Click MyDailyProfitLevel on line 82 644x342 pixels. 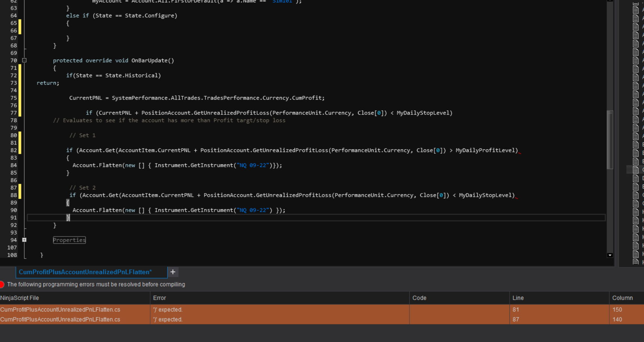point(486,150)
